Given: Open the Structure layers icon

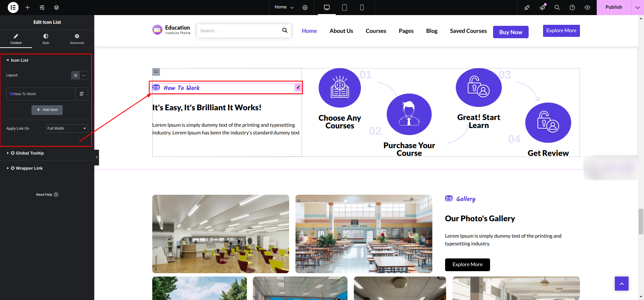Looking at the screenshot, I should [x=56, y=7].
